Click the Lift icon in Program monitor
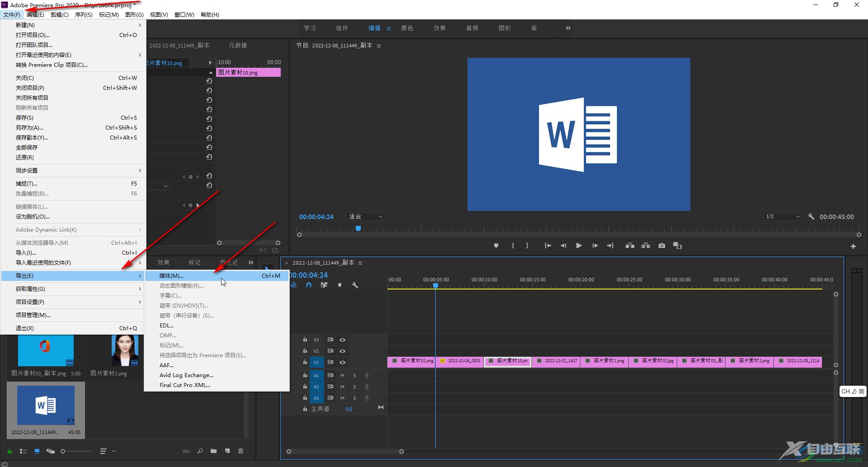 click(630, 246)
